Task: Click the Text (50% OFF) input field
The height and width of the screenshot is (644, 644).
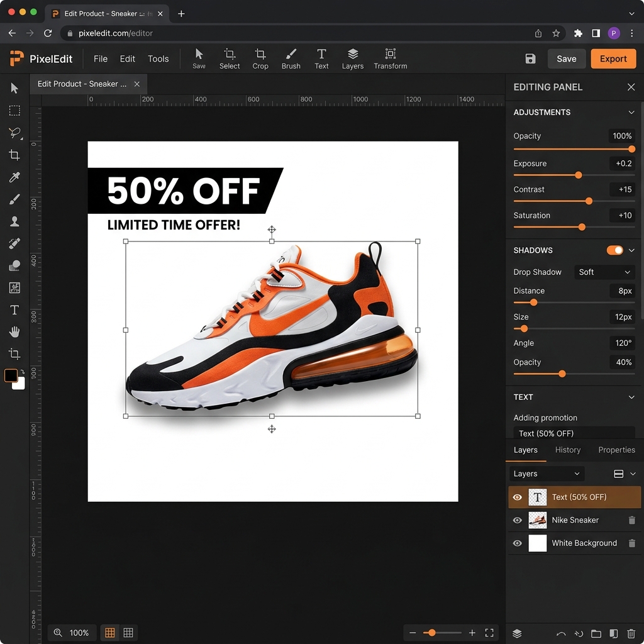Action: (574, 433)
